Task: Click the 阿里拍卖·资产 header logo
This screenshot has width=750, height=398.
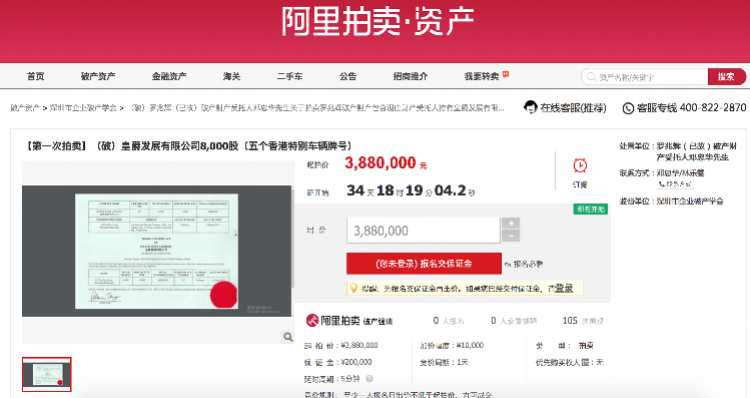Action: click(377, 22)
